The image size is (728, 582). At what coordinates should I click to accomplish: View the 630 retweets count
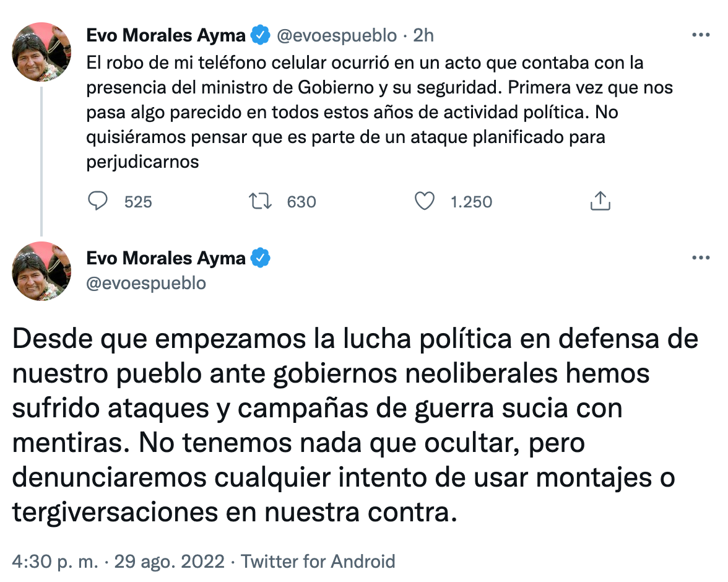(301, 201)
